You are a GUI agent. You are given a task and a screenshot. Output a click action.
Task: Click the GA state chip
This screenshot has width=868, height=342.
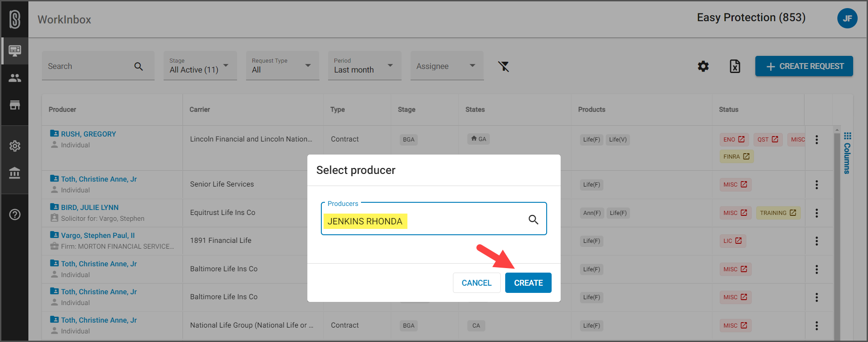coord(479,139)
